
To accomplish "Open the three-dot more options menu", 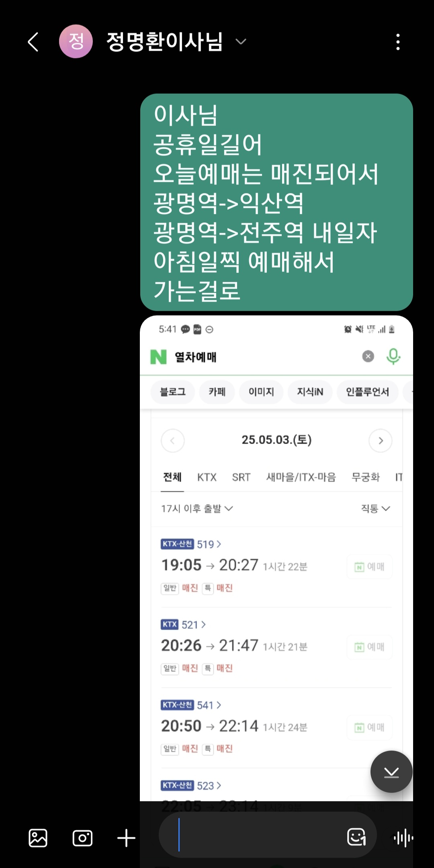I will pyautogui.click(x=398, y=42).
